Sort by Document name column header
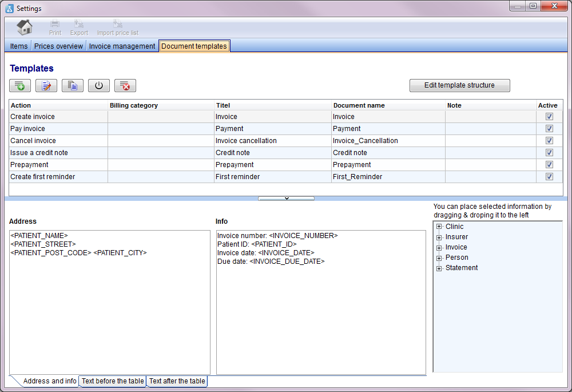Screen dimensions: 572x392 pyautogui.click(x=388, y=105)
